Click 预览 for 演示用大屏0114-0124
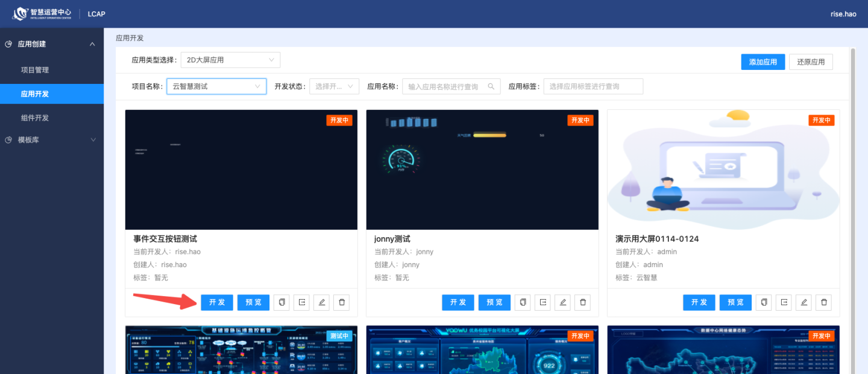868x374 pixels. [x=735, y=302]
